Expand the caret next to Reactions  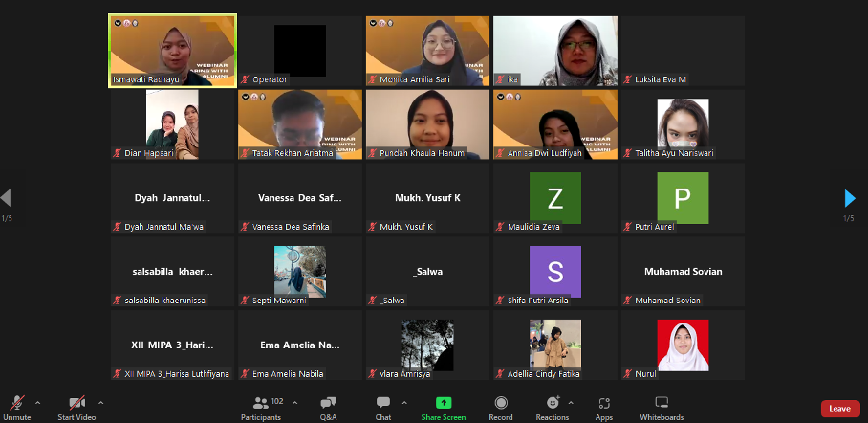574,402
